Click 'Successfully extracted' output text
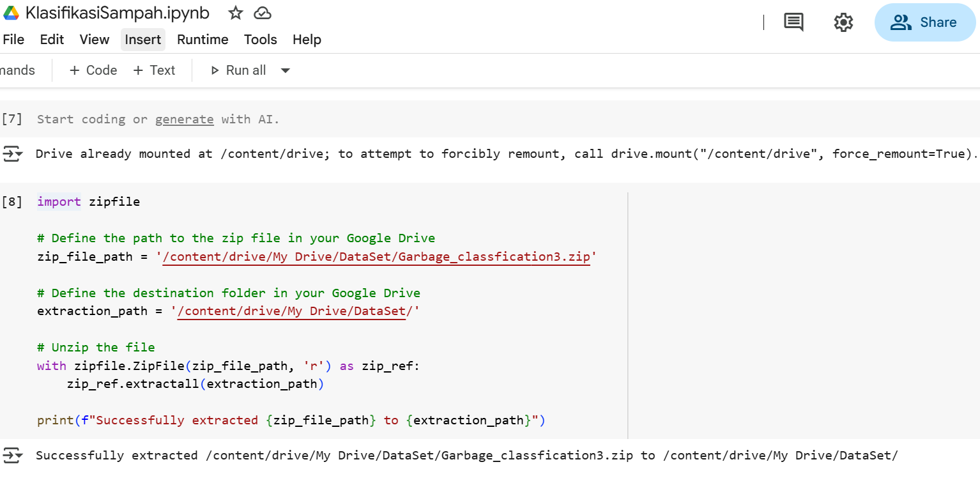The image size is (980, 478). click(x=467, y=456)
